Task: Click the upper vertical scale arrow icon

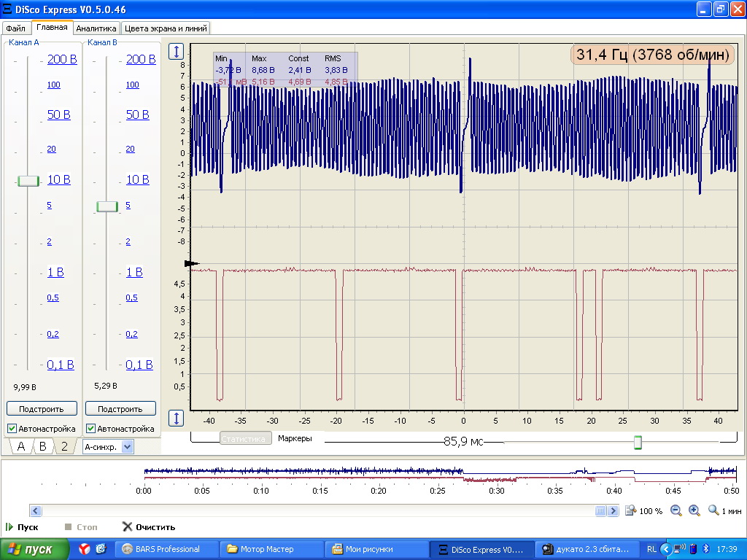Action: coord(177,52)
